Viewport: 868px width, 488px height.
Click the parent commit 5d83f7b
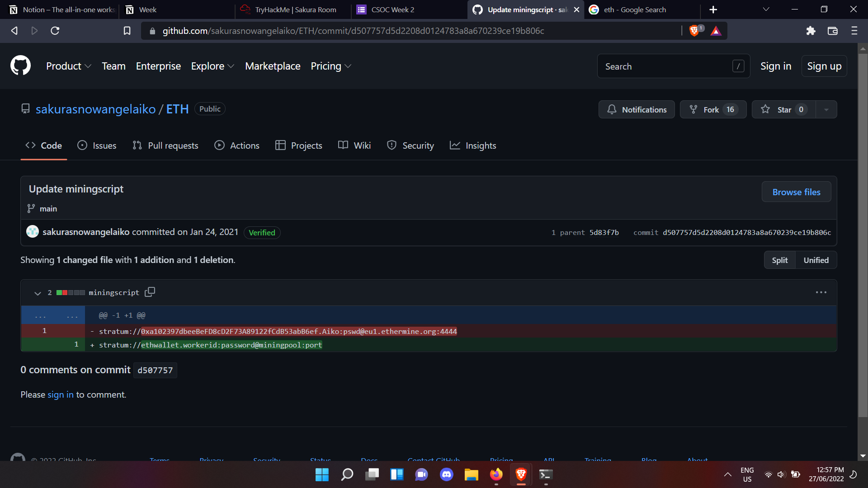coord(604,232)
